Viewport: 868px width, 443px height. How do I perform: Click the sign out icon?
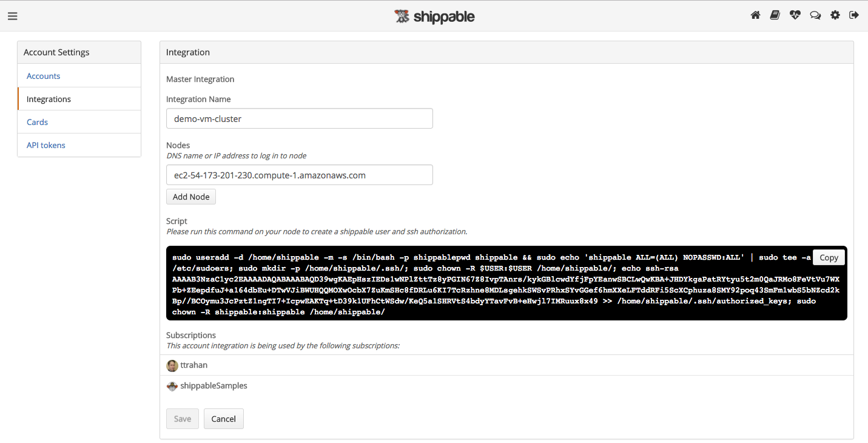854,15
